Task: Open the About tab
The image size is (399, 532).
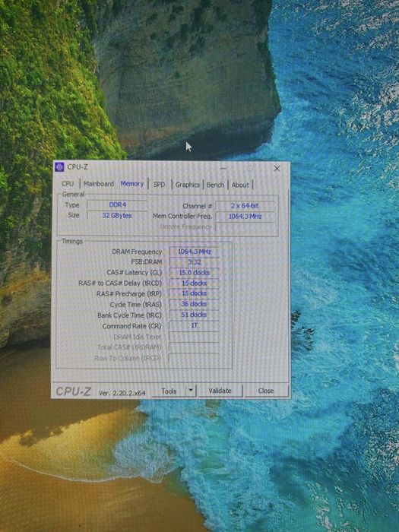Action: [x=240, y=185]
